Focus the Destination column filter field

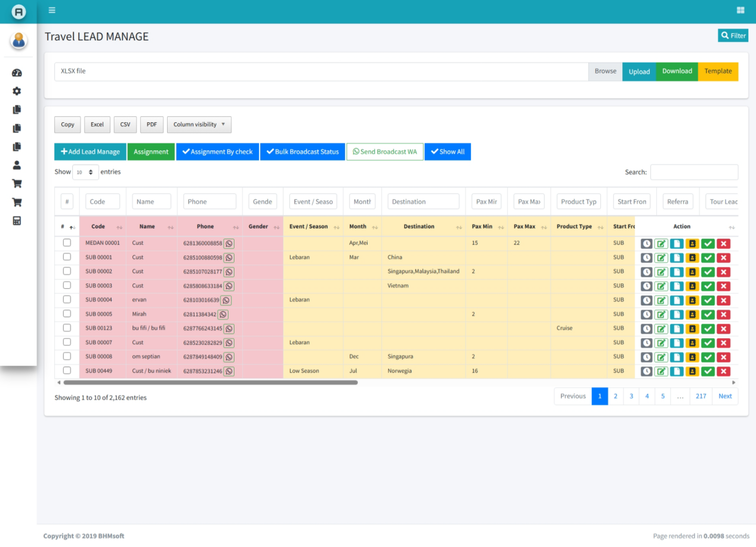tap(424, 202)
